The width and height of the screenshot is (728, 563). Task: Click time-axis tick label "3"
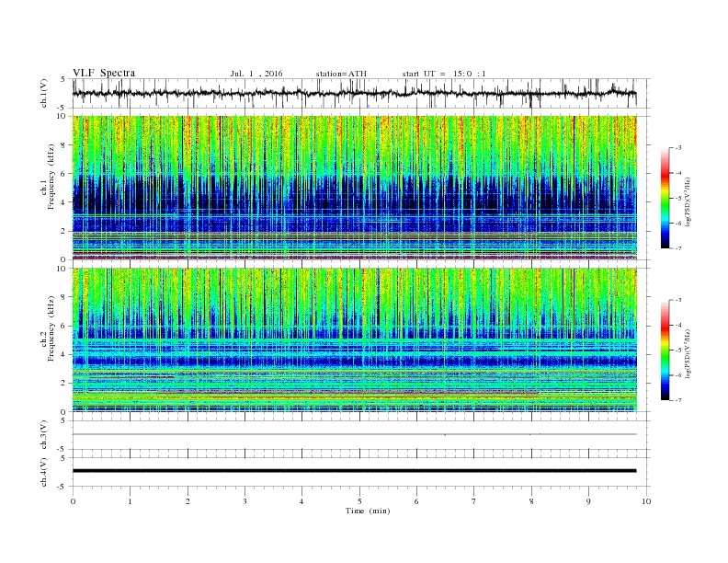(x=245, y=501)
